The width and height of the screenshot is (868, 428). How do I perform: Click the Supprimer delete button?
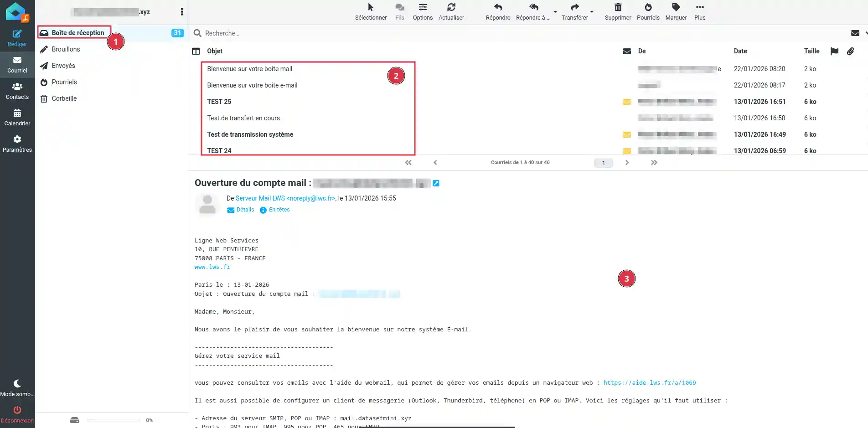pyautogui.click(x=618, y=12)
